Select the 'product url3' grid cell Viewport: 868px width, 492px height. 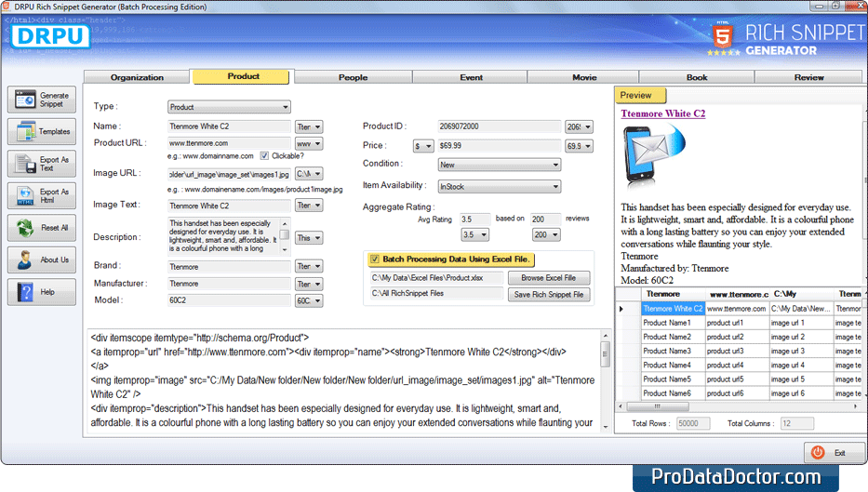click(x=737, y=351)
